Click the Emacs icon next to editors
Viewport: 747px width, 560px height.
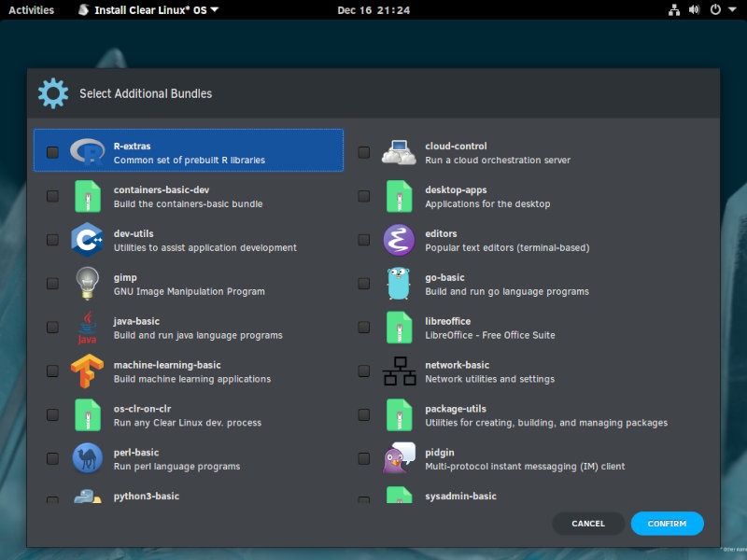pos(398,239)
